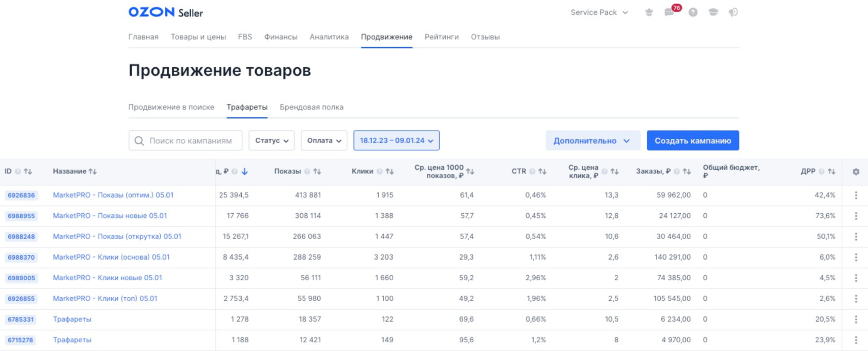Viewport: 868px width, 351px height.
Task: Switch to Брендовая полка tab
Action: 312,107
